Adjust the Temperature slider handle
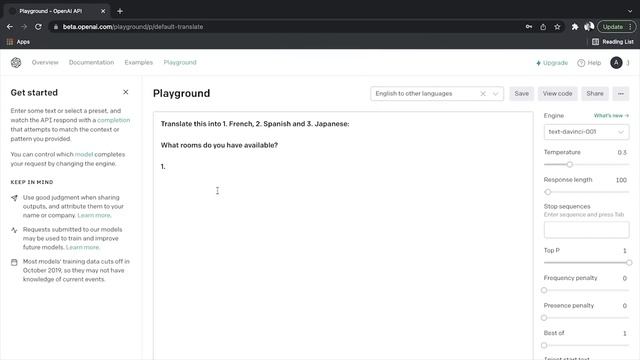Viewport: 640px width, 360px height. [569, 164]
